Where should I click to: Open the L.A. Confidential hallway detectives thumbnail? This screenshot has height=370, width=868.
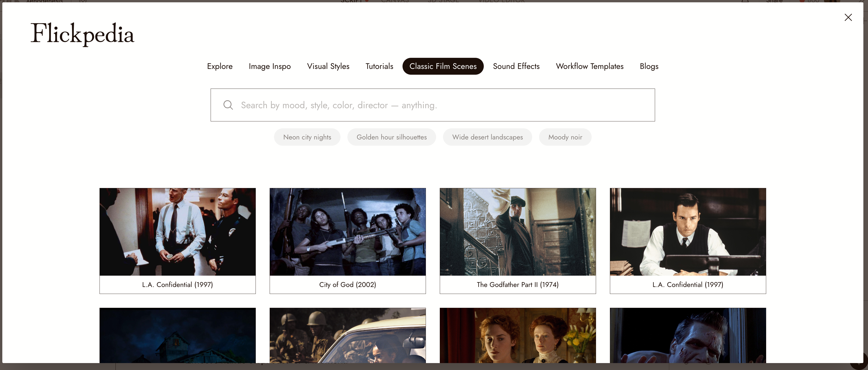178,232
